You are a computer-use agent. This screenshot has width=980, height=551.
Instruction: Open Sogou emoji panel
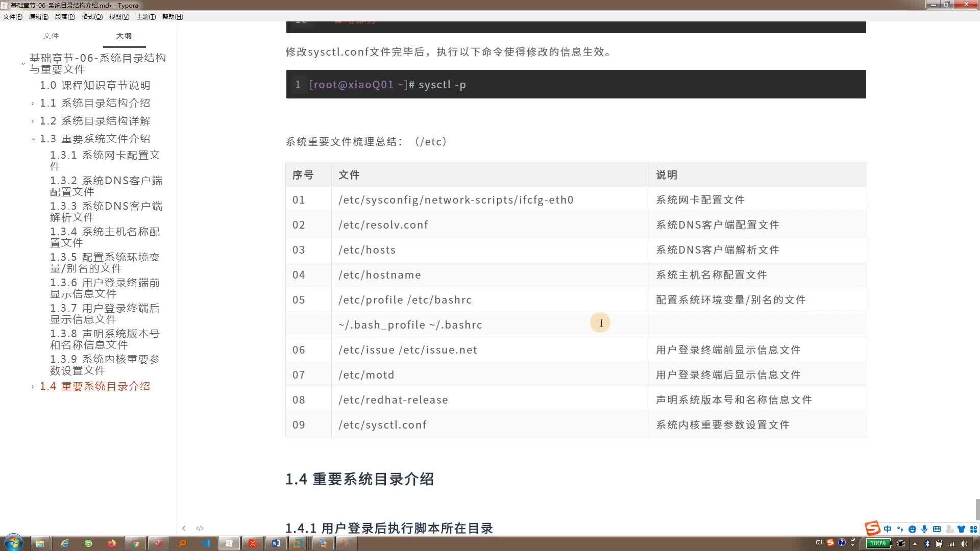point(912,529)
